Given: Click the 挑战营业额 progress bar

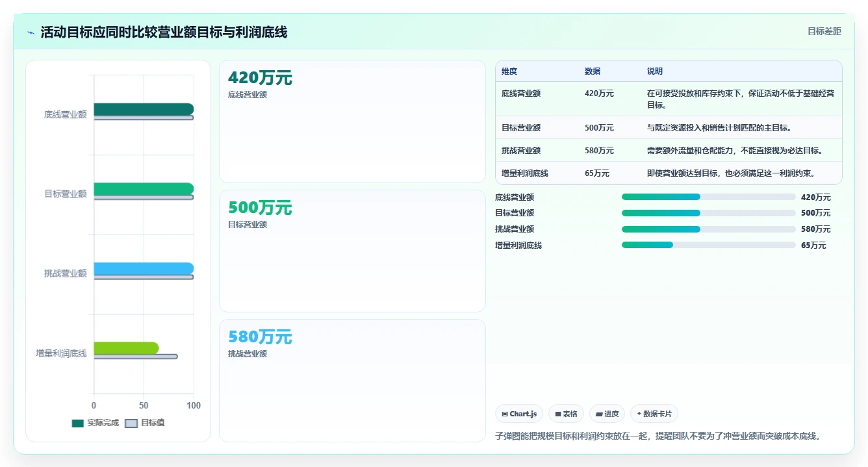Looking at the screenshot, I should (x=708, y=229).
